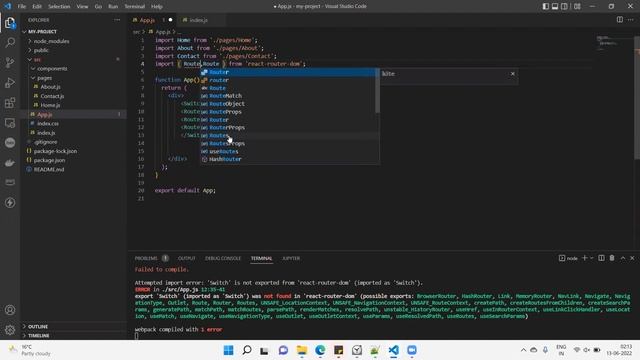Open the Explorer view in activity bar
This screenshot has width=640, height=360.
10,23
